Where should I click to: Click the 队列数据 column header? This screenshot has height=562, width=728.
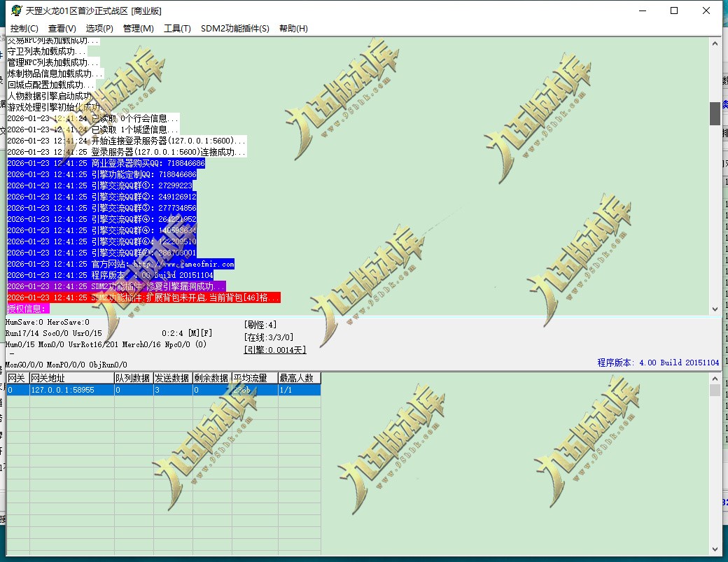pyautogui.click(x=134, y=378)
